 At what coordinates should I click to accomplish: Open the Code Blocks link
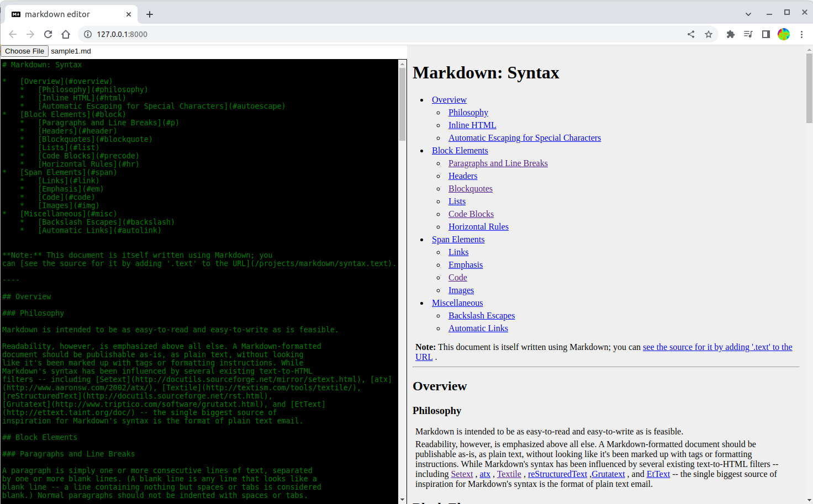[x=471, y=214]
